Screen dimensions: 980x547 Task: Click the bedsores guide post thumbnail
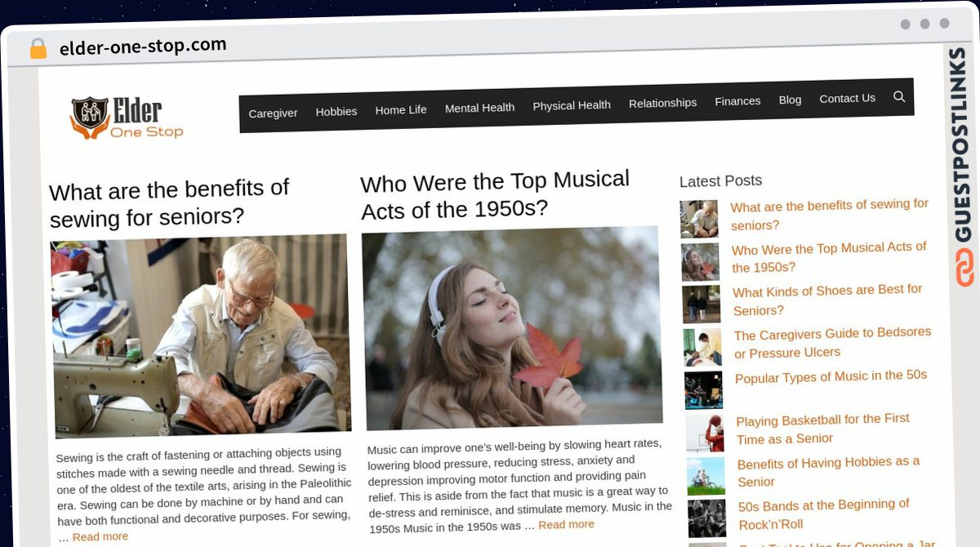click(x=702, y=347)
